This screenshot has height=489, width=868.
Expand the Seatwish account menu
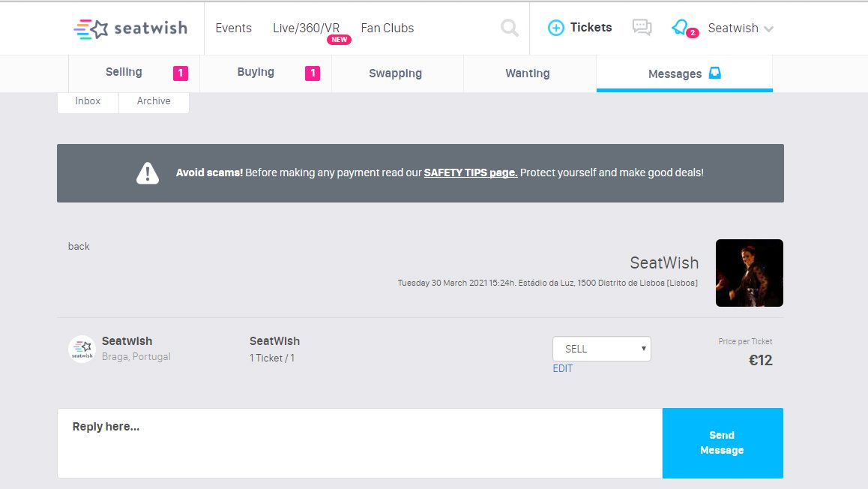click(741, 28)
